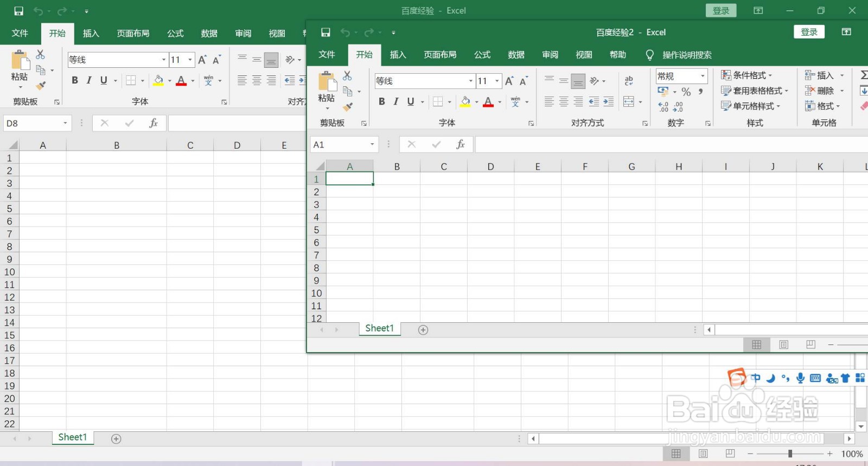Click Sogou microphone voice input icon
Screen dimensions: 868x466
pyautogui.click(x=800, y=378)
